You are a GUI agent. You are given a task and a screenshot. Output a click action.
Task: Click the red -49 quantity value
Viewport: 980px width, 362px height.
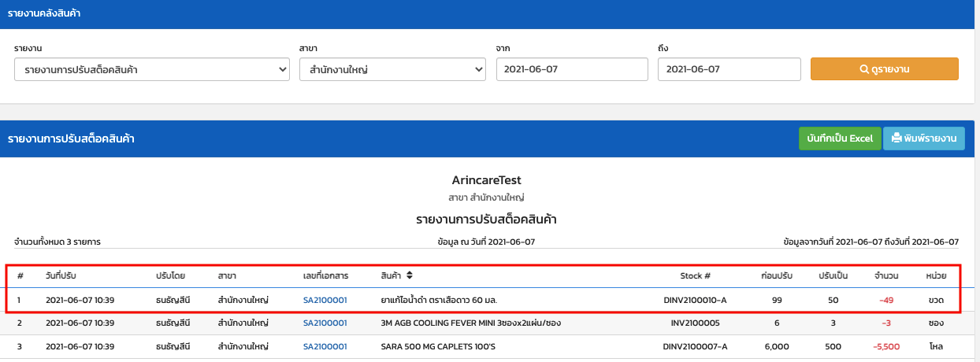tap(886, 300)
